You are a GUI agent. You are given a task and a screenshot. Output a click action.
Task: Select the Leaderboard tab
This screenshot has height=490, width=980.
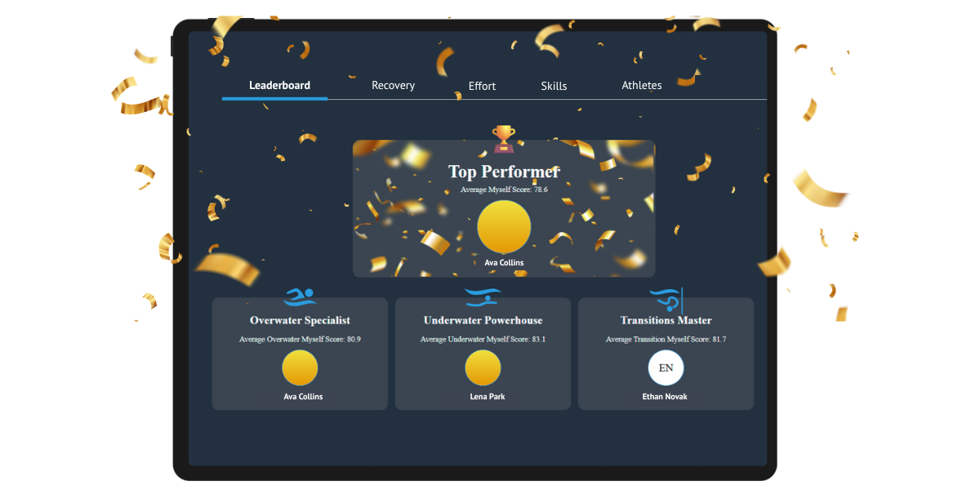(279, 86)
